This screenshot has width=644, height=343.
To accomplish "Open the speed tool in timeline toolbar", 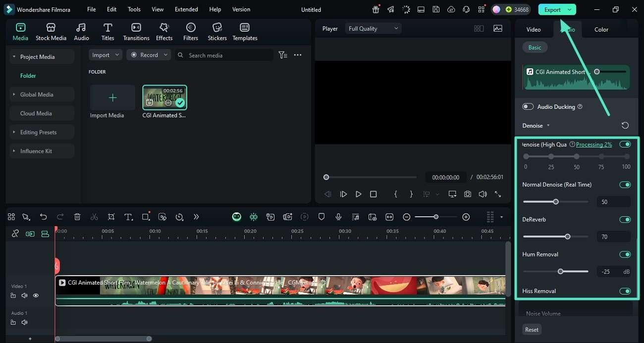I will [179, 217].
